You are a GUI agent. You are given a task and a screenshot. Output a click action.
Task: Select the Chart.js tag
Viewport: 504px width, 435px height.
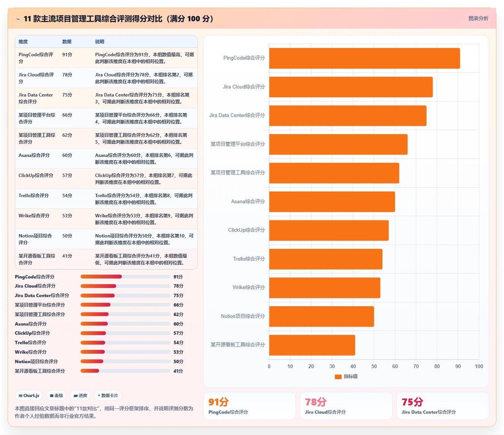tap(29, 395)
